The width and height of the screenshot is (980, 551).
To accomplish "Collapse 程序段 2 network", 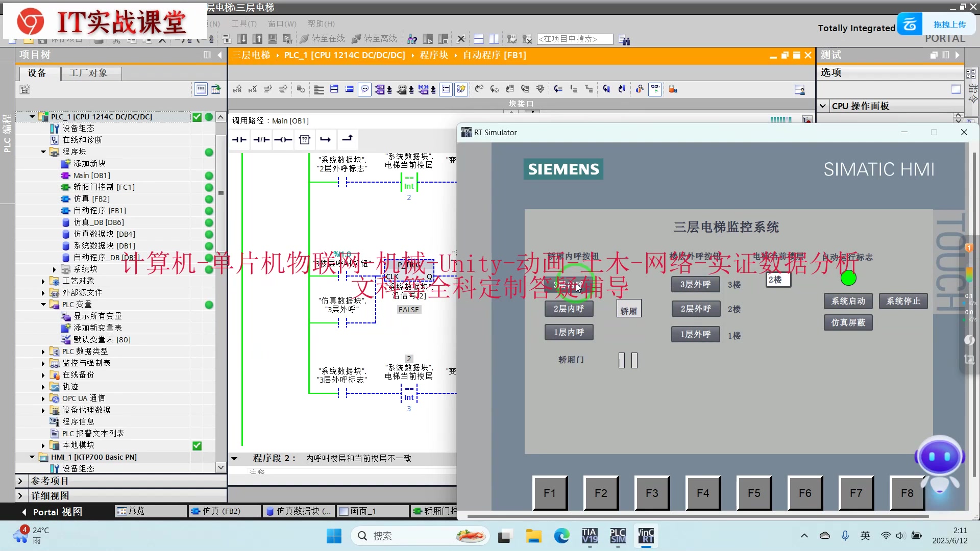I will (234, 458).
